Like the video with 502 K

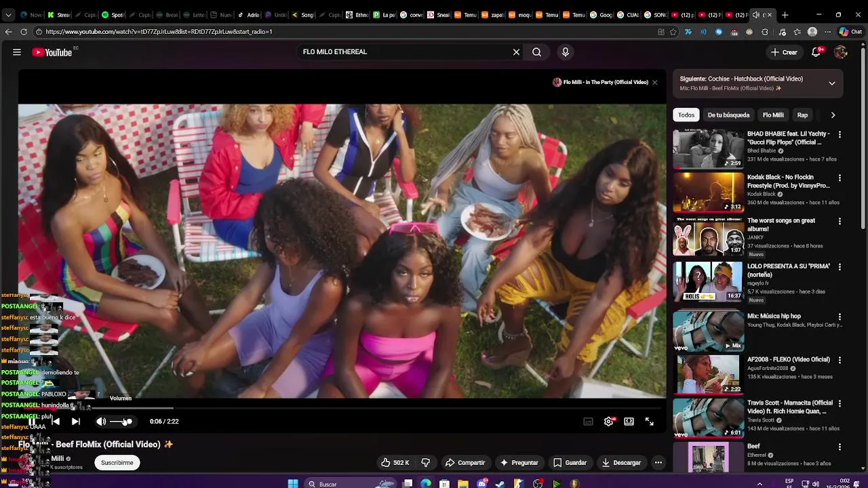pyautogui.click(x=395, y=463)
